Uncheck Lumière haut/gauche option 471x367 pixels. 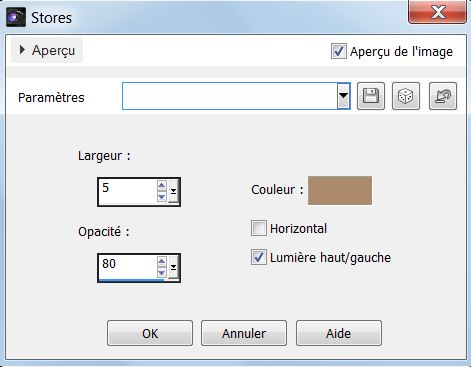[x=259, y=257]
